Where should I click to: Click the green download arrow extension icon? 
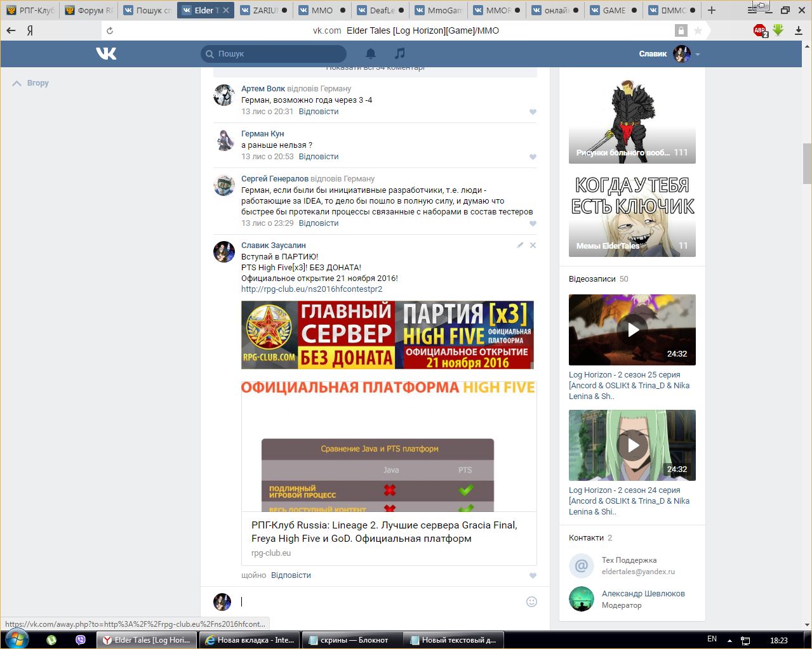(x=778, y=30)
